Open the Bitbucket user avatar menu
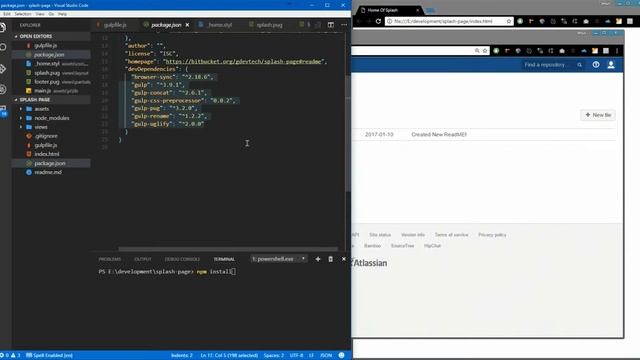Image resolution: width=640 pixels, height=360 pixels. pos(611,64)
